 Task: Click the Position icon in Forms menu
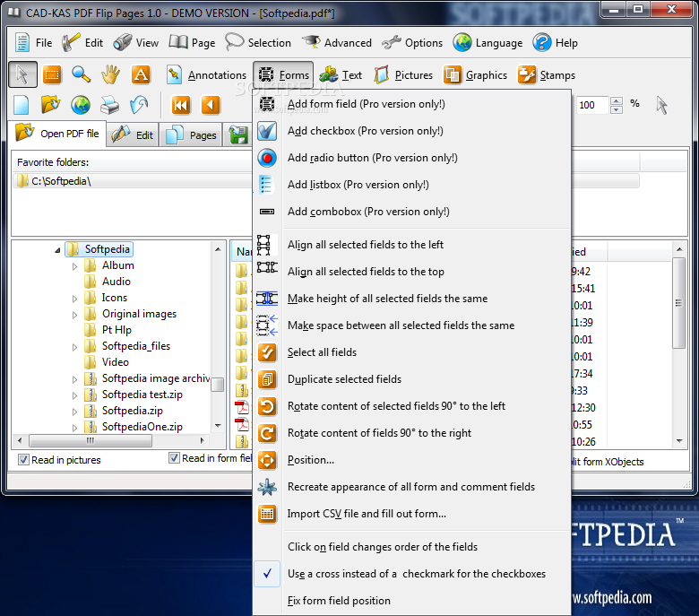(x=267, y=460)
